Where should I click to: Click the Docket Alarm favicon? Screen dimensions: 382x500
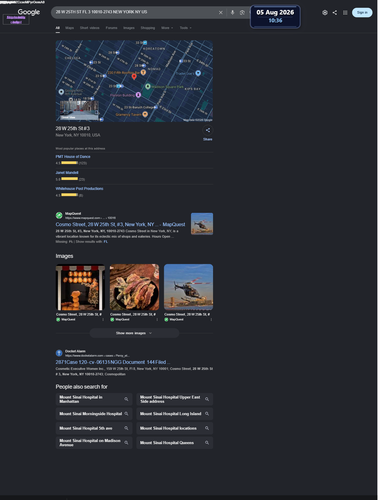coord(59,353)
